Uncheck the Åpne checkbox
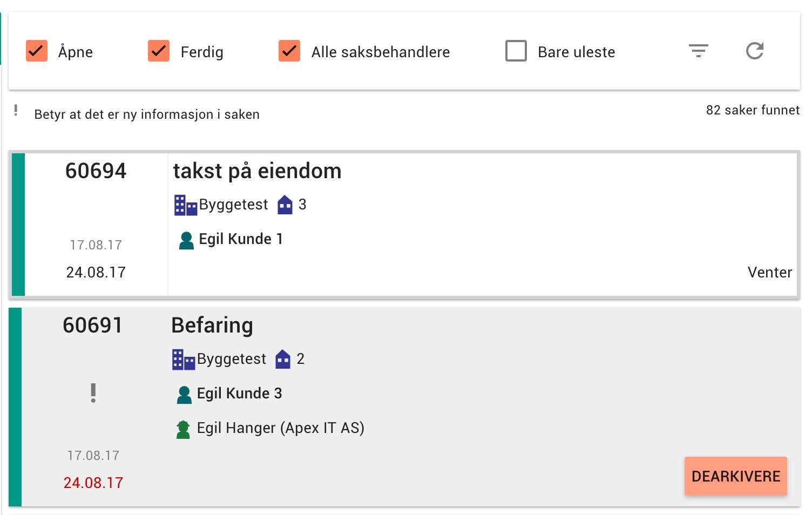 coord(37,51)
